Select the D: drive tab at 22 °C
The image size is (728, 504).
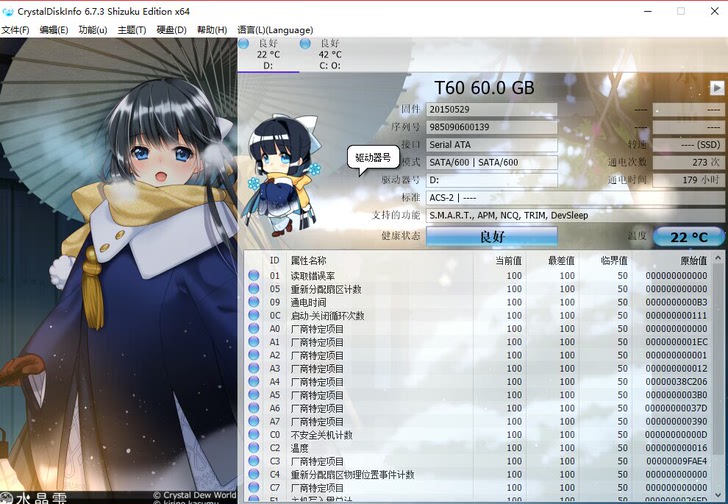tap(268, 55)
